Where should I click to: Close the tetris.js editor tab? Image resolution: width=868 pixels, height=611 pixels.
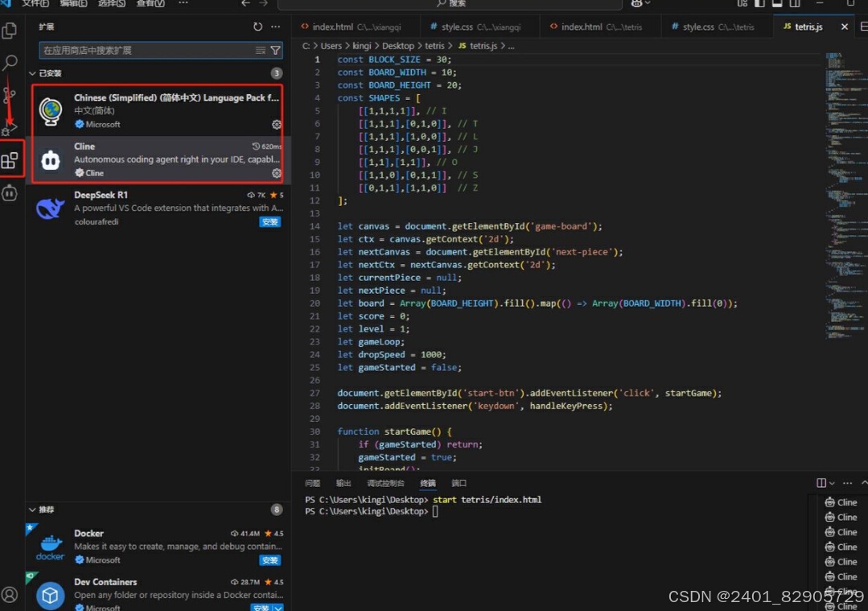(x=844, y=27)
